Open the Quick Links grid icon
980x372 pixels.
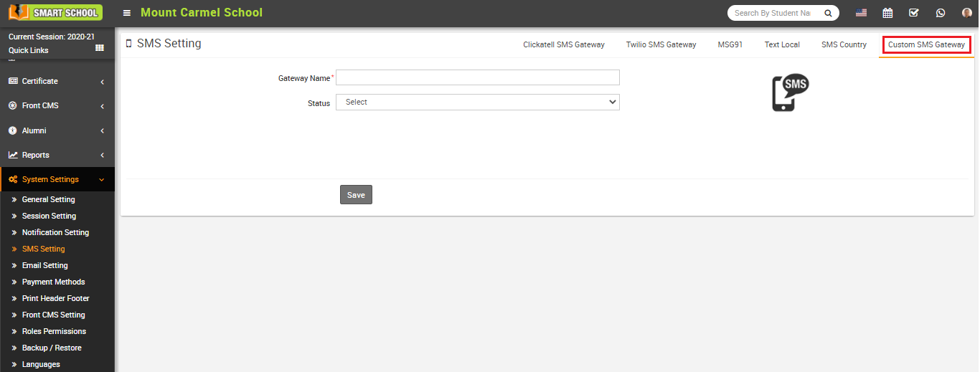[x=100, y=48]
